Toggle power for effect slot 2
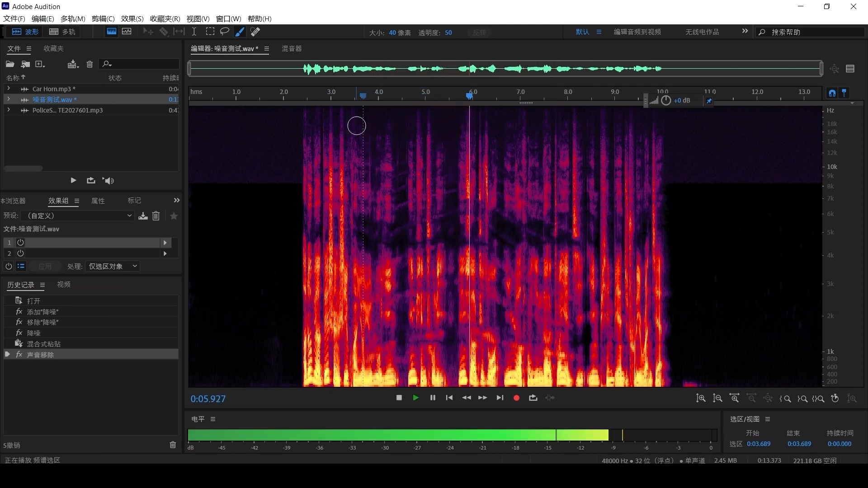This screenshot has width=868, height=488. [x=20, y=253]
